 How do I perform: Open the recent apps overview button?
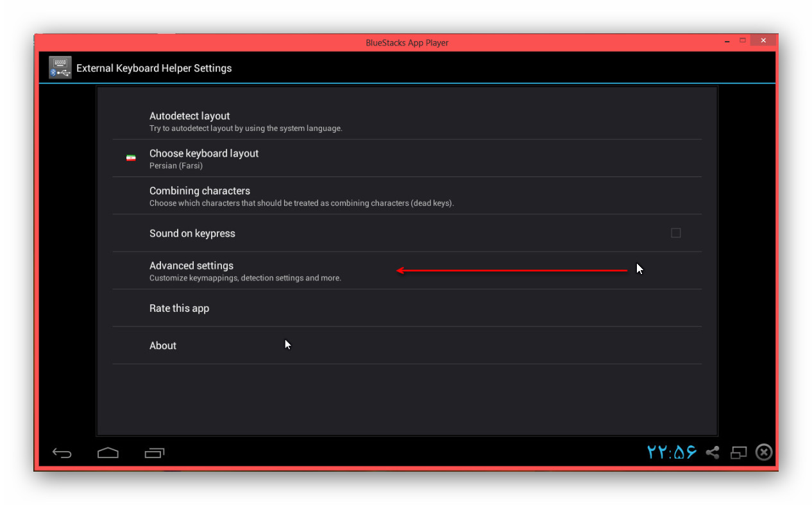155,453
